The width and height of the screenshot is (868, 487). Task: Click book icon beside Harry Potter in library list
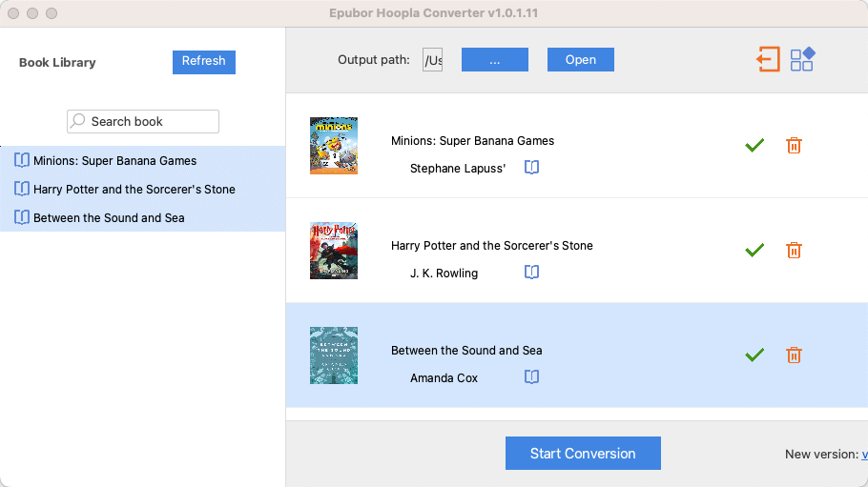tap(22, 189)
